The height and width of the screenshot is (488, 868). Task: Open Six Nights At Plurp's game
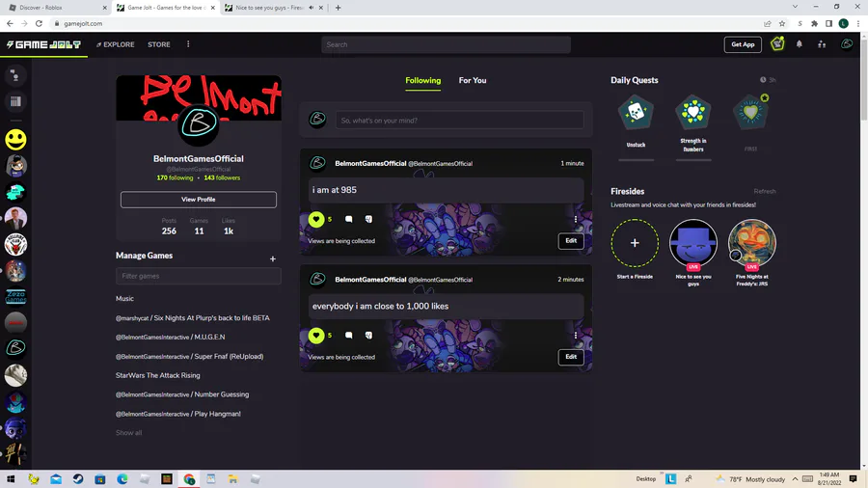(192, 318)
